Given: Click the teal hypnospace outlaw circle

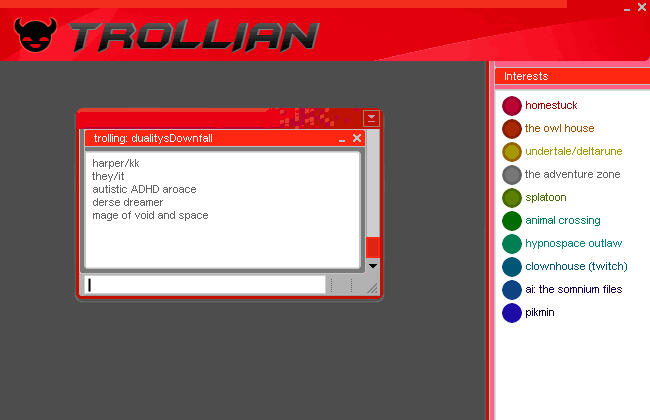Looking at the screenshot, I should click(x=512, y=243).
